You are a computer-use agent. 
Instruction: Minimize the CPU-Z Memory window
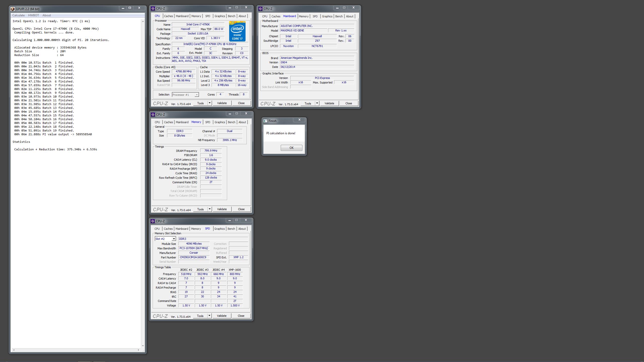(x=230, y=114)
